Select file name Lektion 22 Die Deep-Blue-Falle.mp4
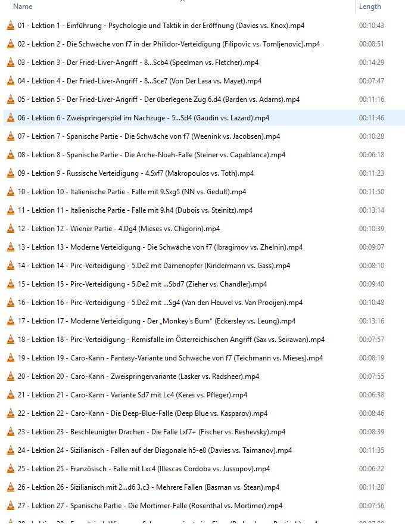Viewport: 405px width, 532px height. [142, 413]
